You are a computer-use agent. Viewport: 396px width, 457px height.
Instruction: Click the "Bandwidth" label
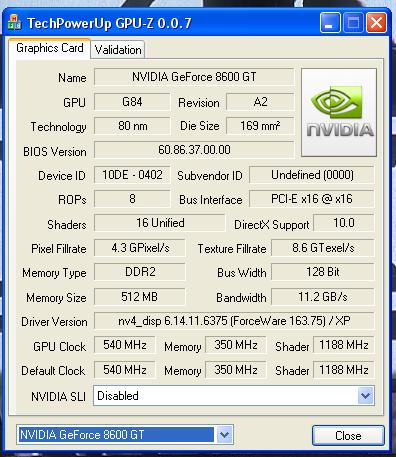tap(241, 298)
